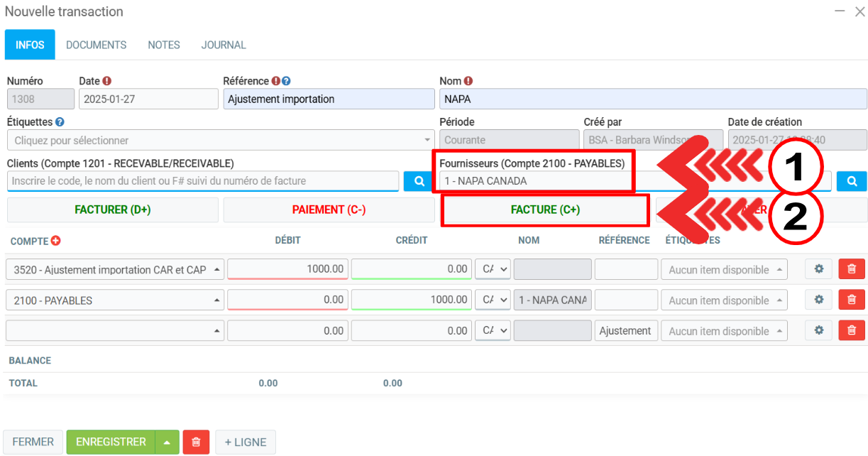868x456 pixels.
Task: Open the 3520 - Ajustement importation account dropdown
Action: (x=116, y=270)
